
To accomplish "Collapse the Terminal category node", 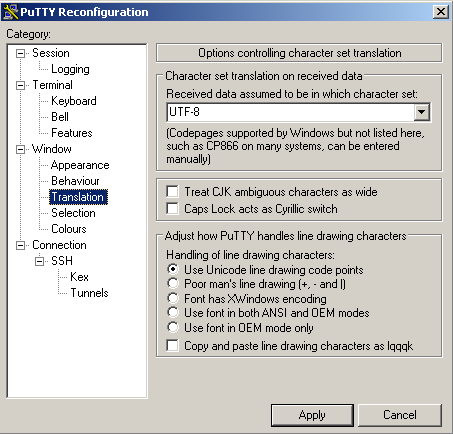I will pyautogui.click(x=21, y=85).
